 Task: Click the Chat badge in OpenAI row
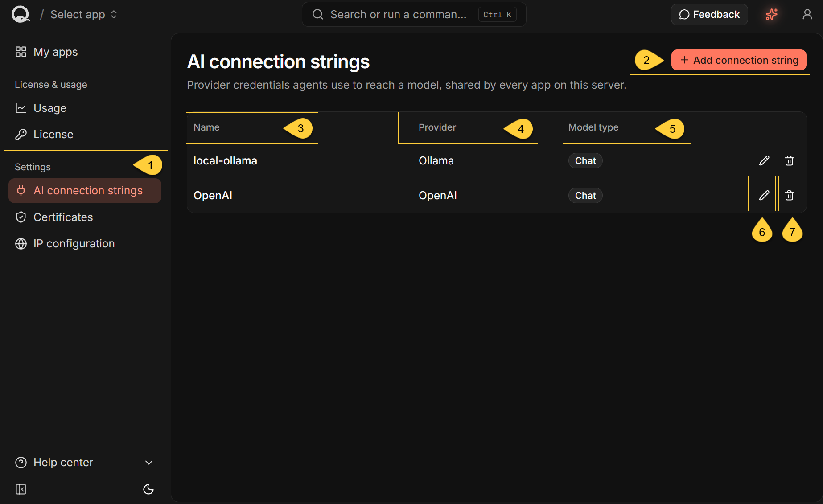585,196
